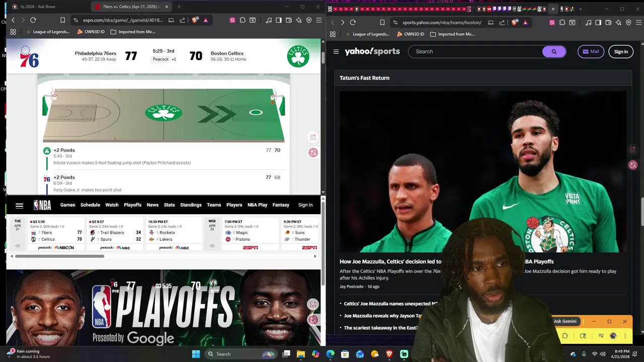Viewport: 644px width, 362px height.
Task: Click the purple Yahoo search button
Action: [x=554, y=51]
